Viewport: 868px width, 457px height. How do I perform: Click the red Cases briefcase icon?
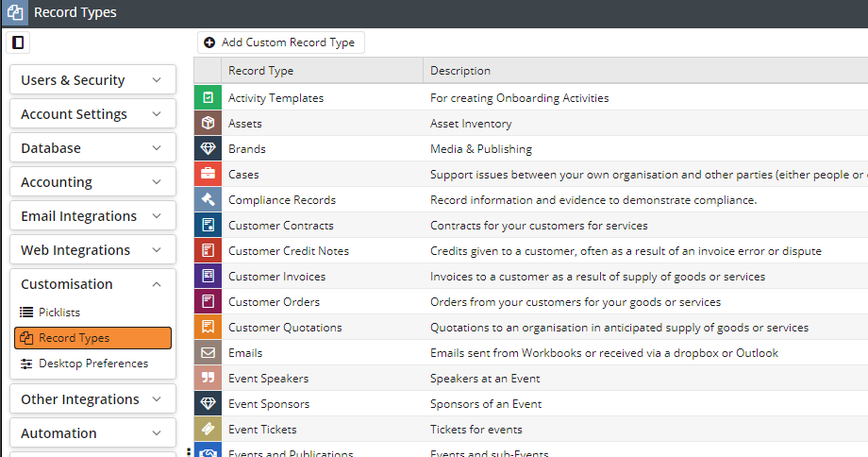[x=208, y=174]
